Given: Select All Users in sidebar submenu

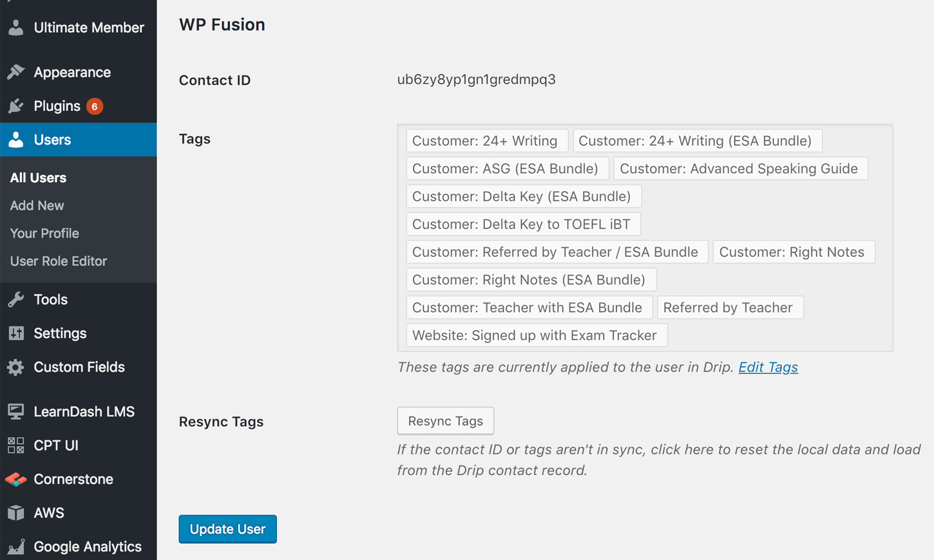Looking at the screenshot, I should point(38,178).
